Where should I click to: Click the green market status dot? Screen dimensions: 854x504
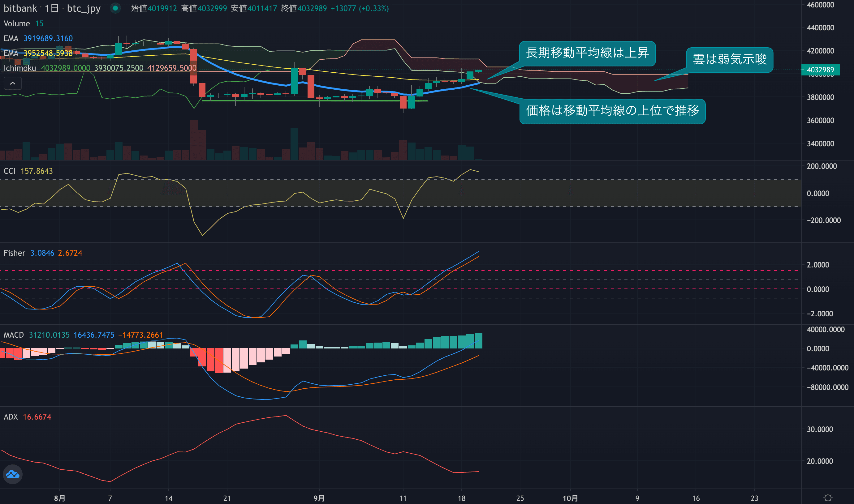click(115, 8)
